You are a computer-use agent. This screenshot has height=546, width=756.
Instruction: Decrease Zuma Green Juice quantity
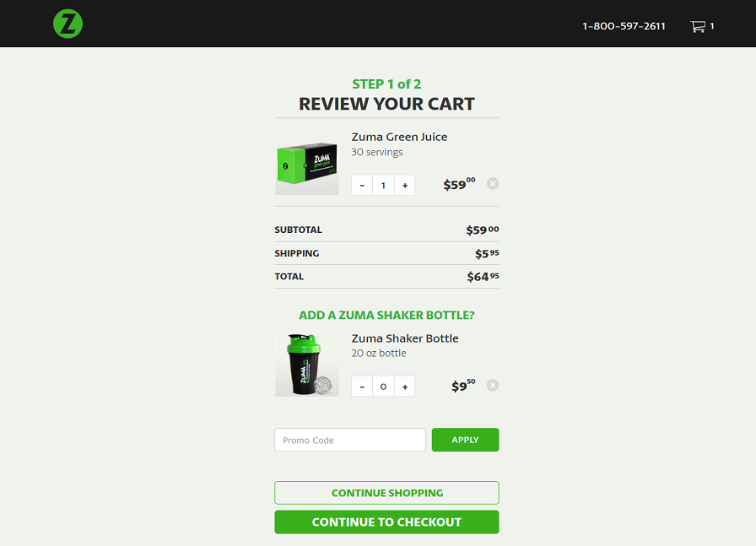362,185
